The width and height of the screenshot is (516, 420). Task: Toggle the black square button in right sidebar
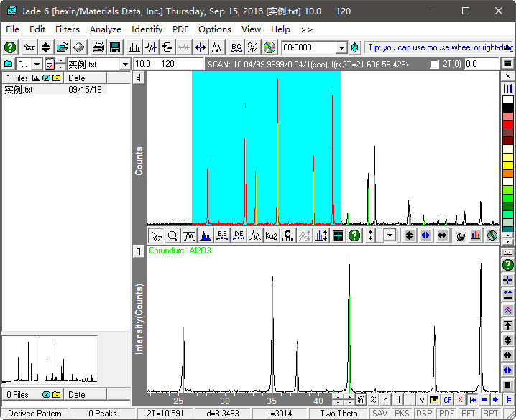coord(507,385)
